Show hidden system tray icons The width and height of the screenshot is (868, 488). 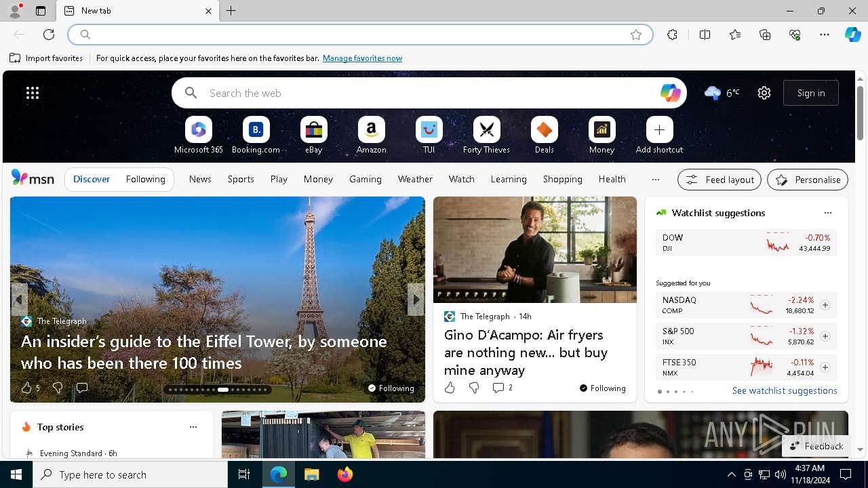point(731,474)
